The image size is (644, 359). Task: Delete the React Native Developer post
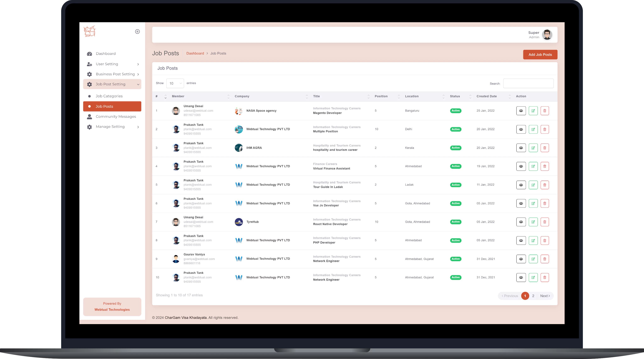(x=544, y=222)
